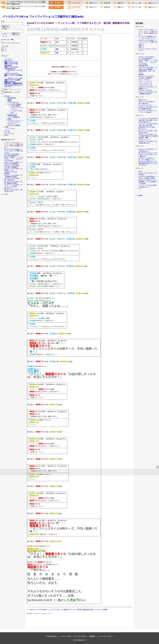Click ここを編集 in right sidebar
Screen dimensions: 159x644
[139, 196]
